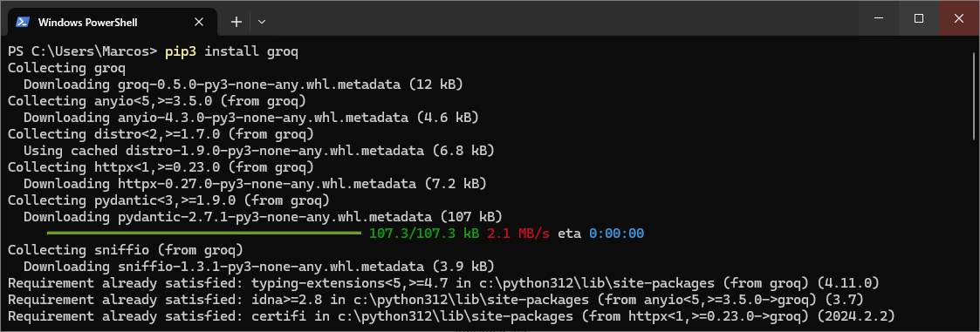This screenshot has width=980, height=332.
Task: Open a new tab with the plus button
Action: (x=236, y=22)
